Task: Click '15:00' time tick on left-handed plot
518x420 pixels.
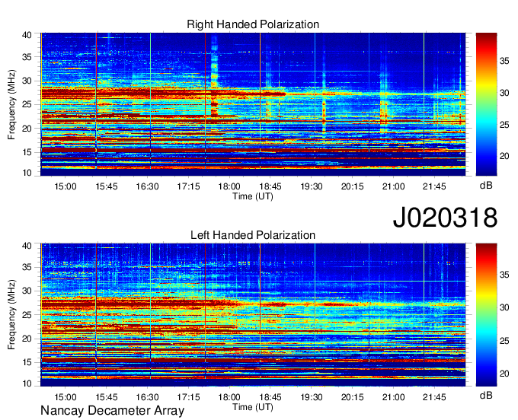Action: (x=66, y=397)
